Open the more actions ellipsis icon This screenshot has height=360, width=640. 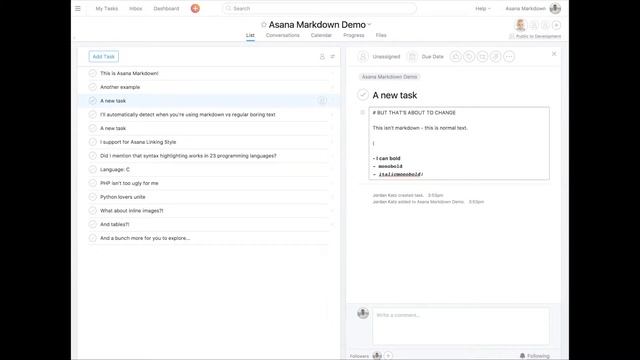point(509,57)
